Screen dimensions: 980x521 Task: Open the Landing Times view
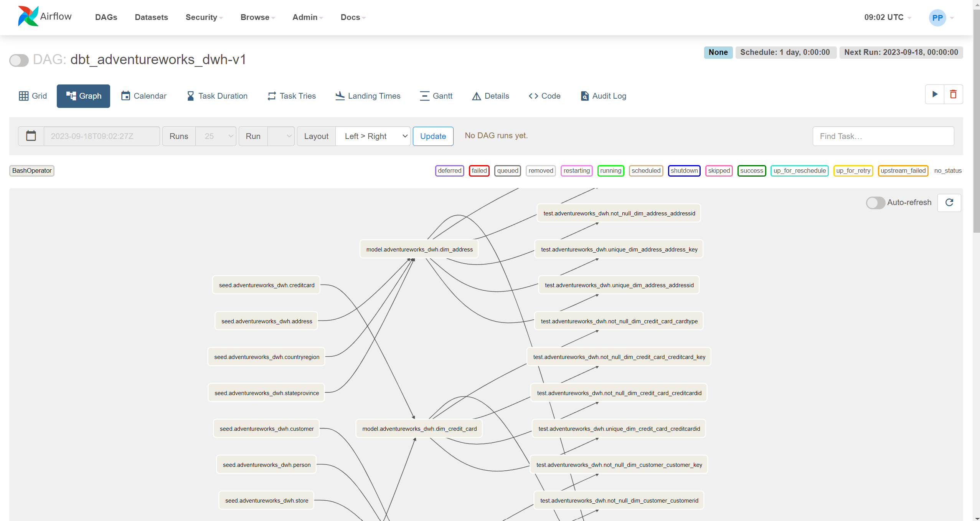(368, 96)
